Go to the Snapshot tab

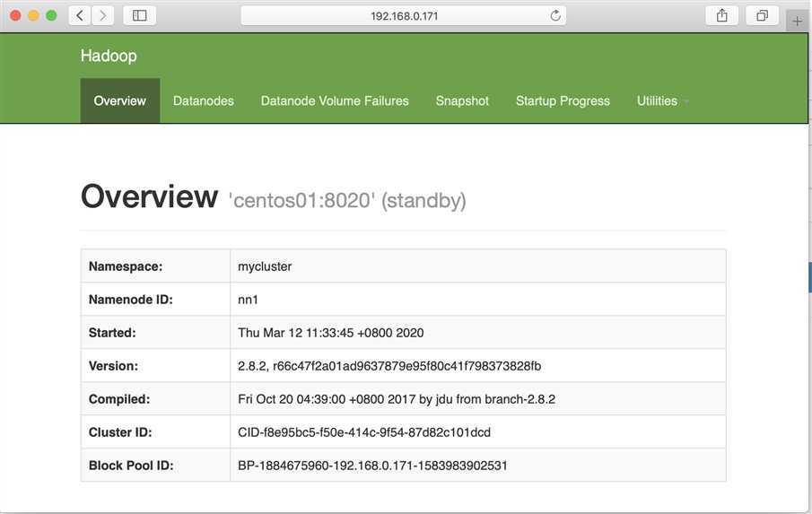click(x=462, y=101)
